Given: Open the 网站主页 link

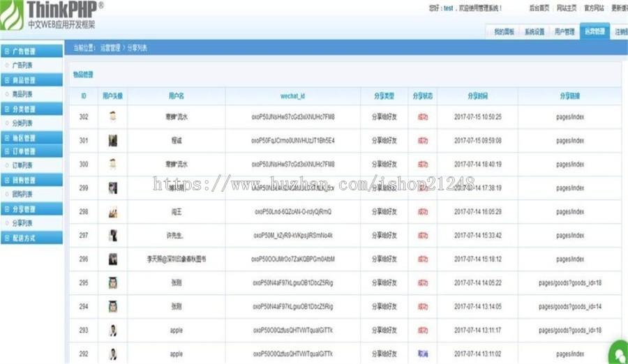Looking at the screenshot, I should point(567,8).
